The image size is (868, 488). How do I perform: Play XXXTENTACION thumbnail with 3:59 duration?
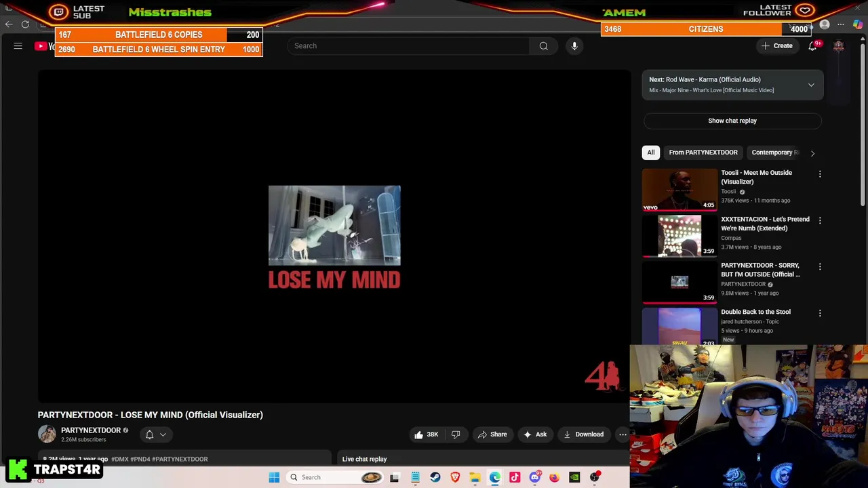[679, 236]
